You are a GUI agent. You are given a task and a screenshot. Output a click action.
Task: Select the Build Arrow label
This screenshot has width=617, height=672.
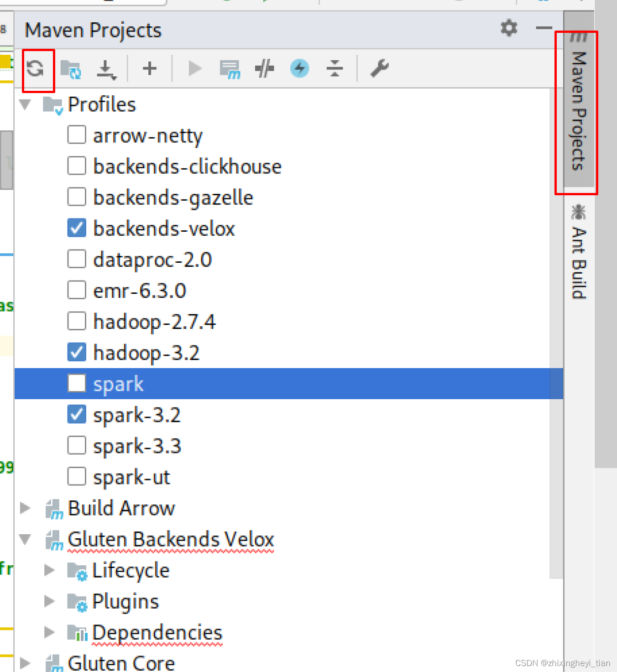pyautogui.click(x=121, y=508)
